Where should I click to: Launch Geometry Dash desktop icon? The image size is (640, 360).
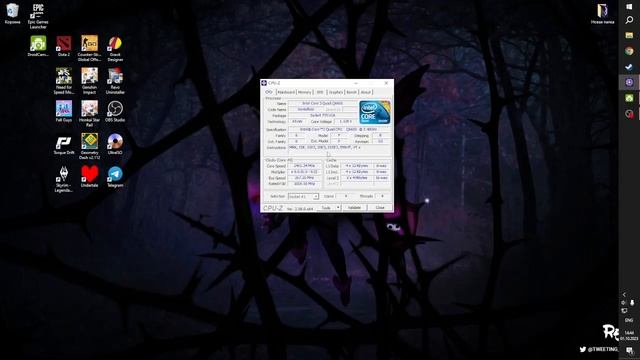click(89, 147)
